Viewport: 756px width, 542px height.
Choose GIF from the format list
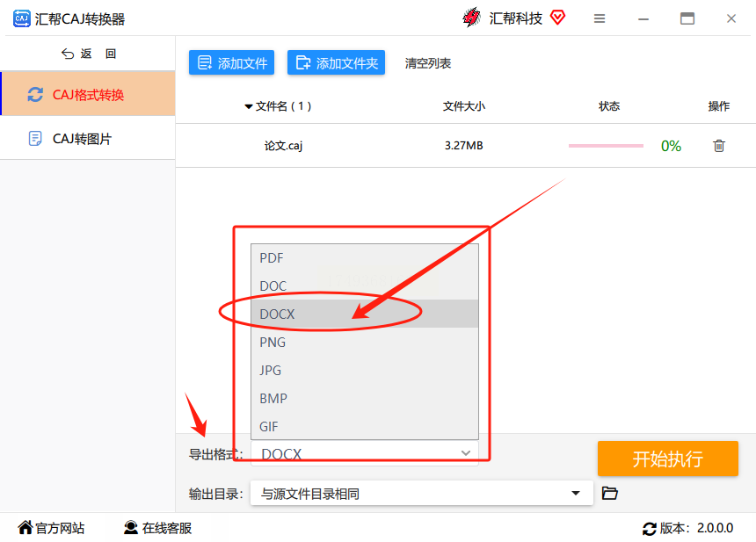pos(365,426)
